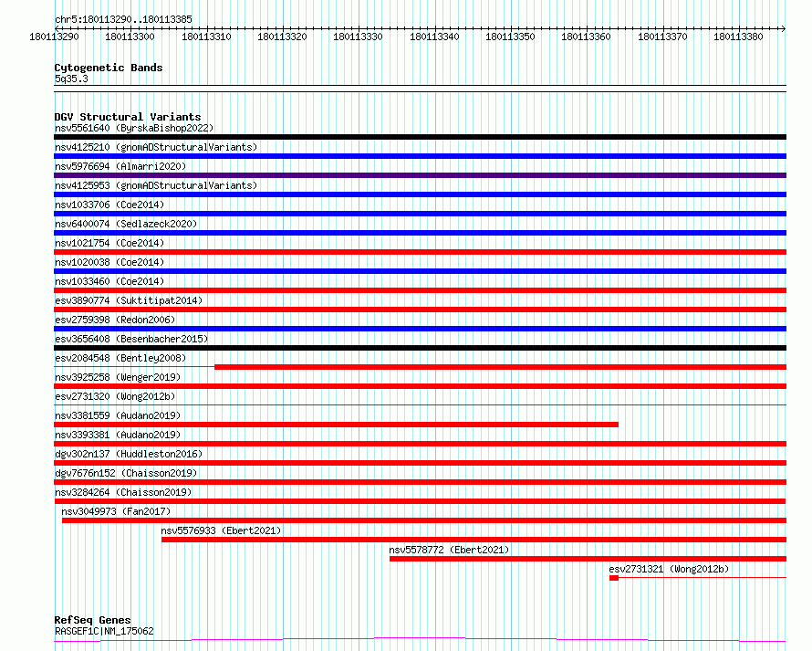Viewport: 812px width, 651px height.
Task: Click the black bar under nsv5561640
Action: pyautogui.click(x=420, y=137)
